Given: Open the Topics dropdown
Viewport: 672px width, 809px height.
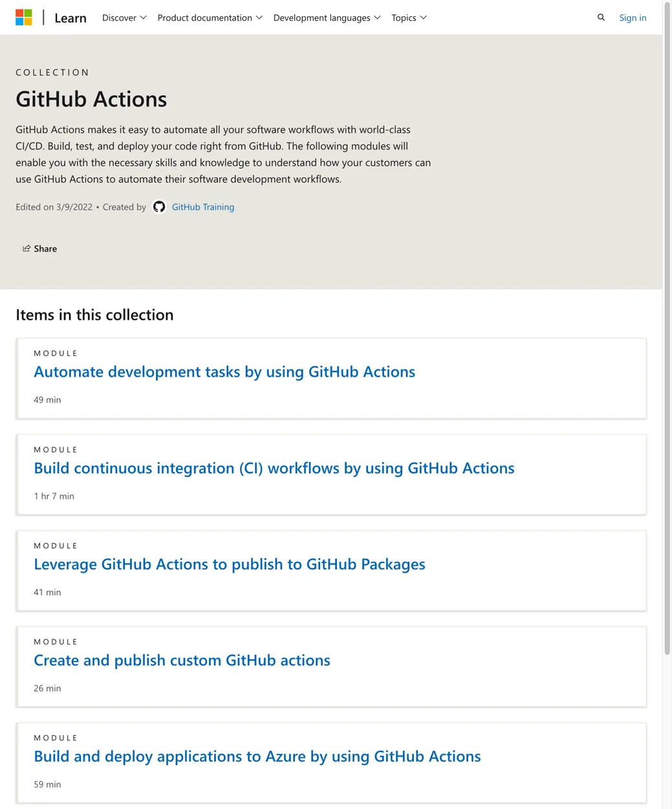Looking at the screenshot, I should tap(409, 17).
